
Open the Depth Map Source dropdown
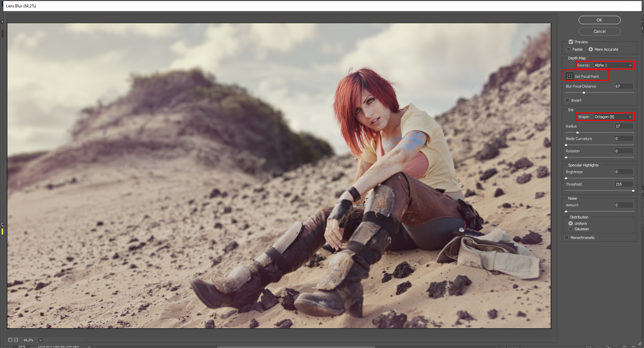point(613,65)
